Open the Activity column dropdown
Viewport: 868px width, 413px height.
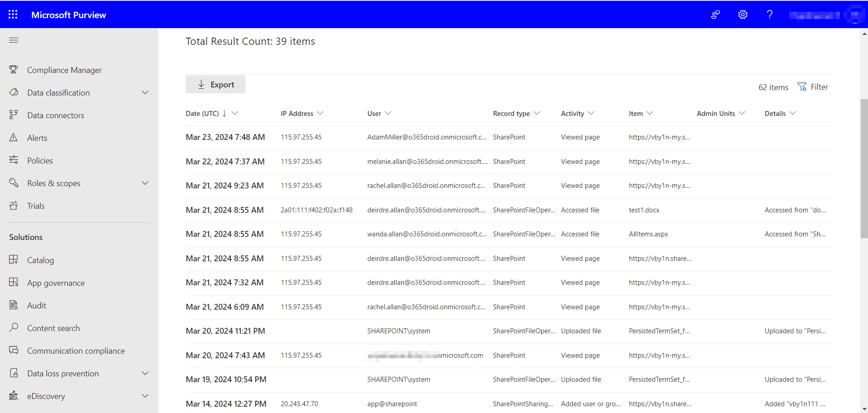click(x=591, y=113)
